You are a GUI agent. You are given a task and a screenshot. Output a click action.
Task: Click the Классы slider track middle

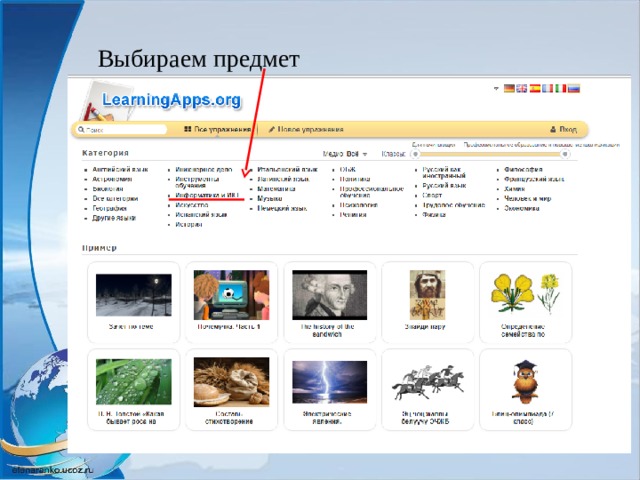point(490,154)
